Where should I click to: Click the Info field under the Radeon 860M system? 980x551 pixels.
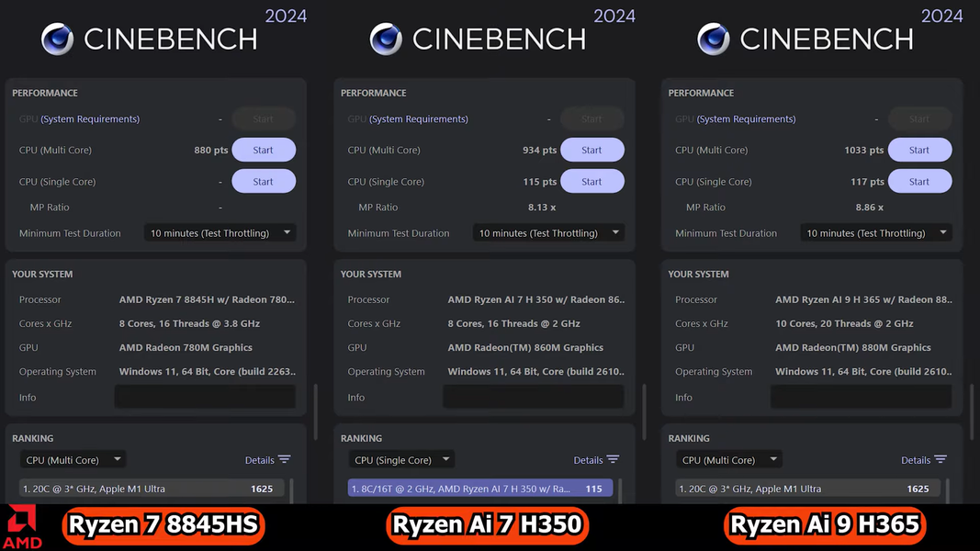(x=533, y=397)
